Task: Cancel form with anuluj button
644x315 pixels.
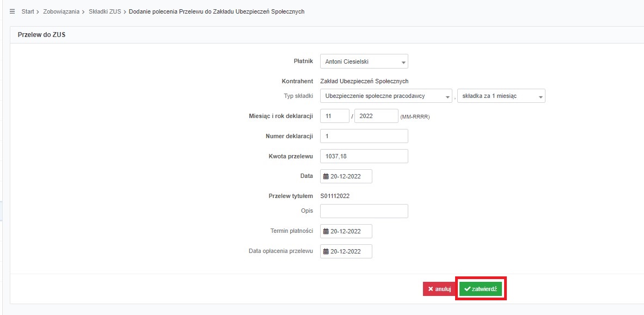Action: (x=439, y=289)
